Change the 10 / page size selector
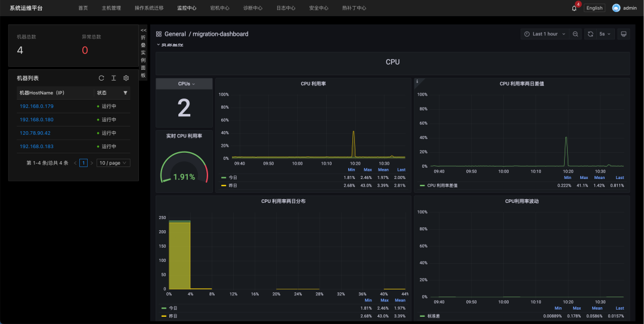644x324 pixels. click(113, 163)
